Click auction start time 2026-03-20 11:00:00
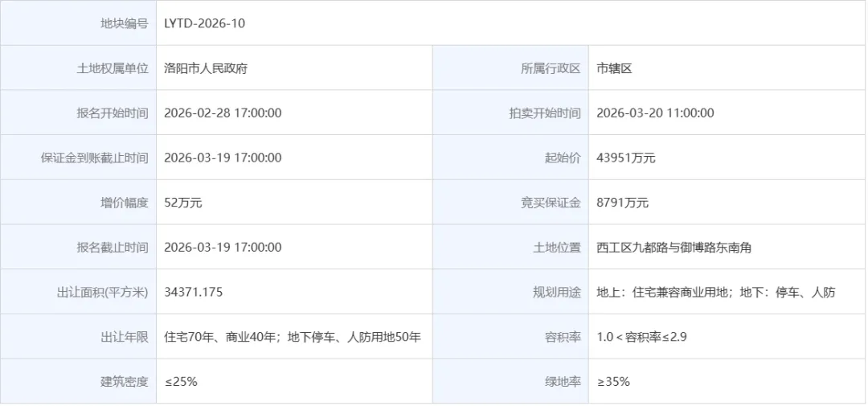Screen dimensions: 868x406 coord(655,113)
